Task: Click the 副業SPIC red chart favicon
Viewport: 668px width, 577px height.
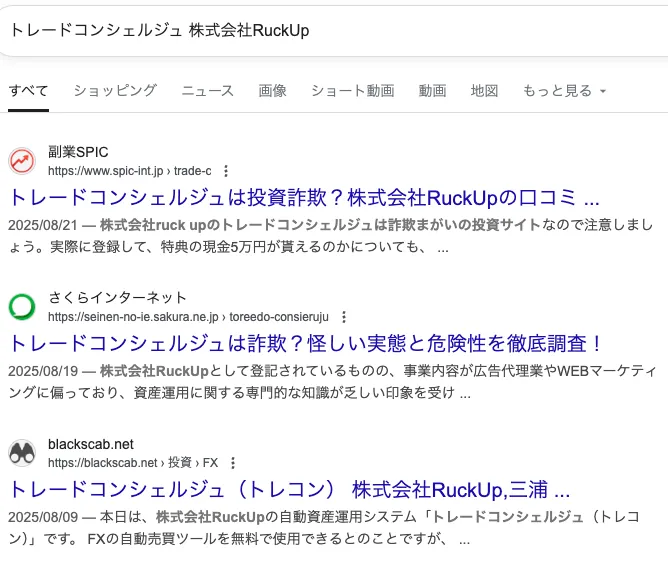Action: 22,161
